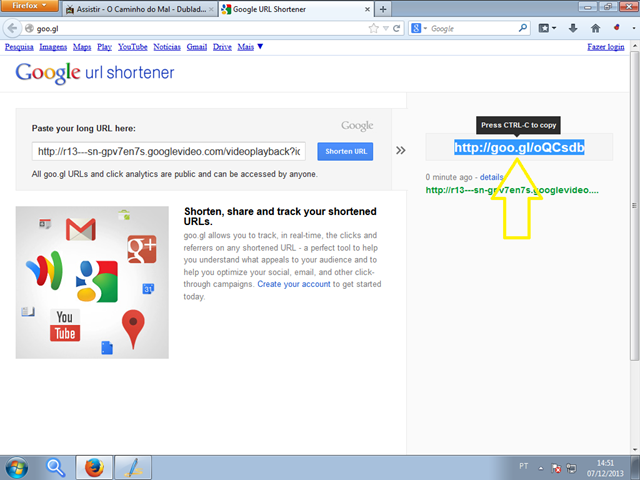Open the YouTube link in the top bar
This screenshot has height=480, width=640.
[x=133, y=47]
